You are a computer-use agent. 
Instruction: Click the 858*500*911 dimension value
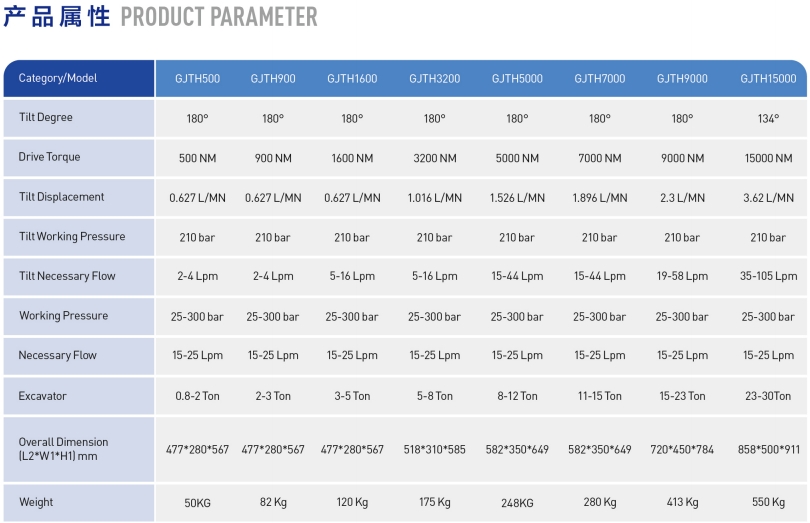[768, 450]
